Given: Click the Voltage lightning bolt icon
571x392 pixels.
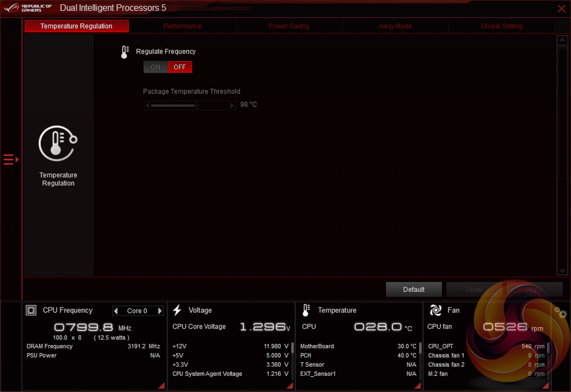Looking at the screenshot, I should tap(177, 310).
